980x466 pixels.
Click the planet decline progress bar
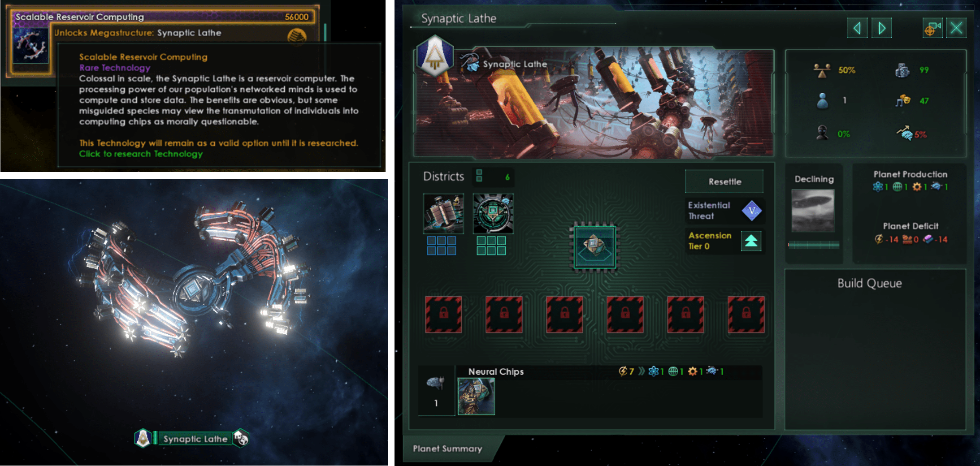coord(814,245)
